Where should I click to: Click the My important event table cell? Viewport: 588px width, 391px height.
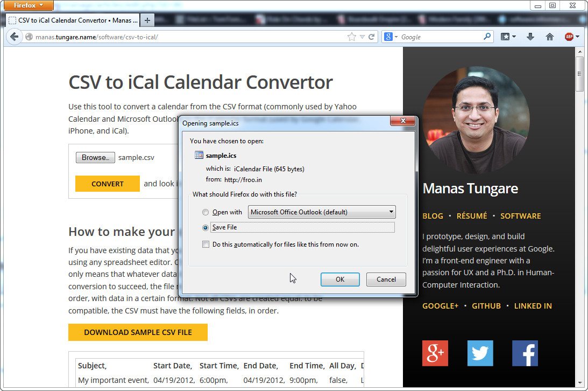point(114,380)
